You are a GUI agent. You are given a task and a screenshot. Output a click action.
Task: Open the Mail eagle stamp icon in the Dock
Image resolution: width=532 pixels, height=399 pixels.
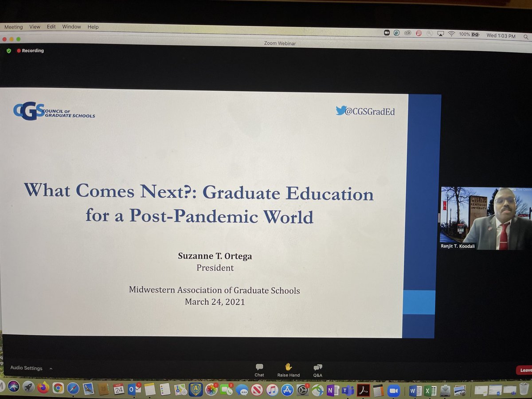coord(88,389)
